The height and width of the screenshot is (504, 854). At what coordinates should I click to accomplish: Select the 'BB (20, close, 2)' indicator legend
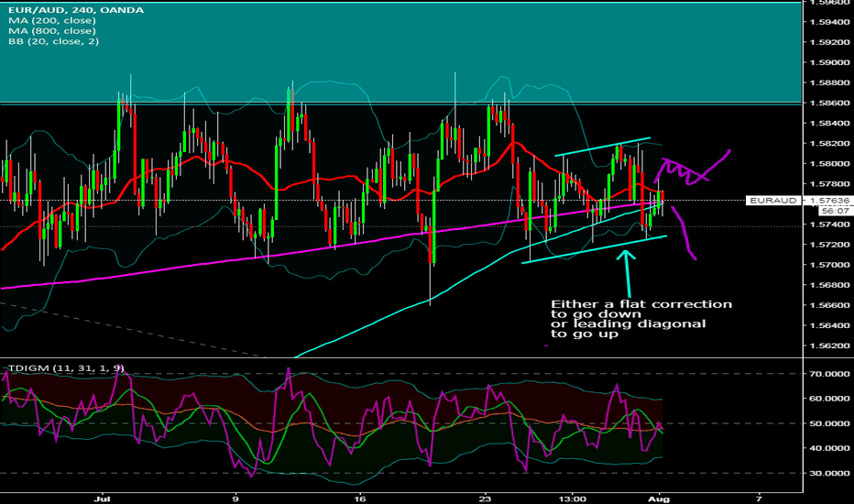coord(53,41)
